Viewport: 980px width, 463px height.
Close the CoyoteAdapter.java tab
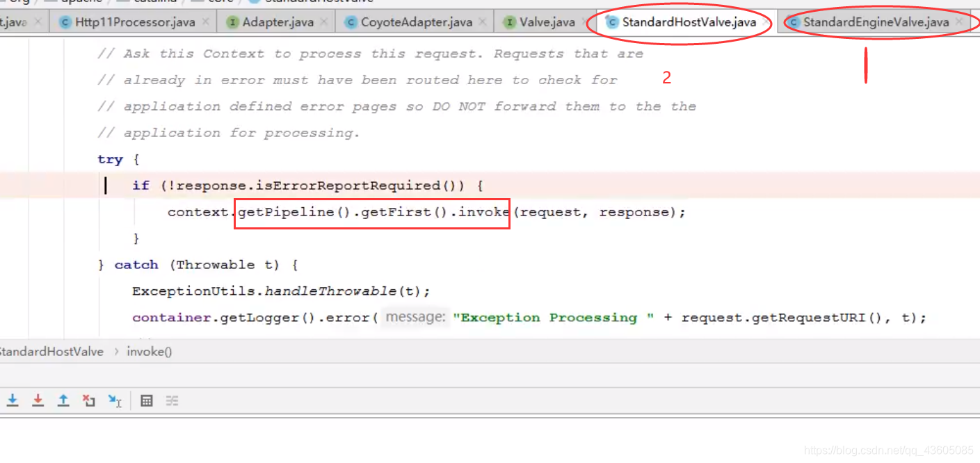tap(483, 22)
